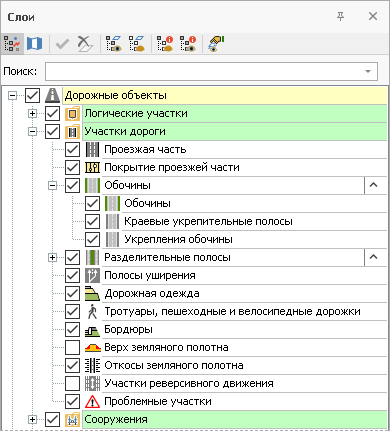Image resolution: width=390 pixels, height=431 pixels.
Task: Click the tree icon with open eye and blue layer
Action: click(x=114, y=44)
